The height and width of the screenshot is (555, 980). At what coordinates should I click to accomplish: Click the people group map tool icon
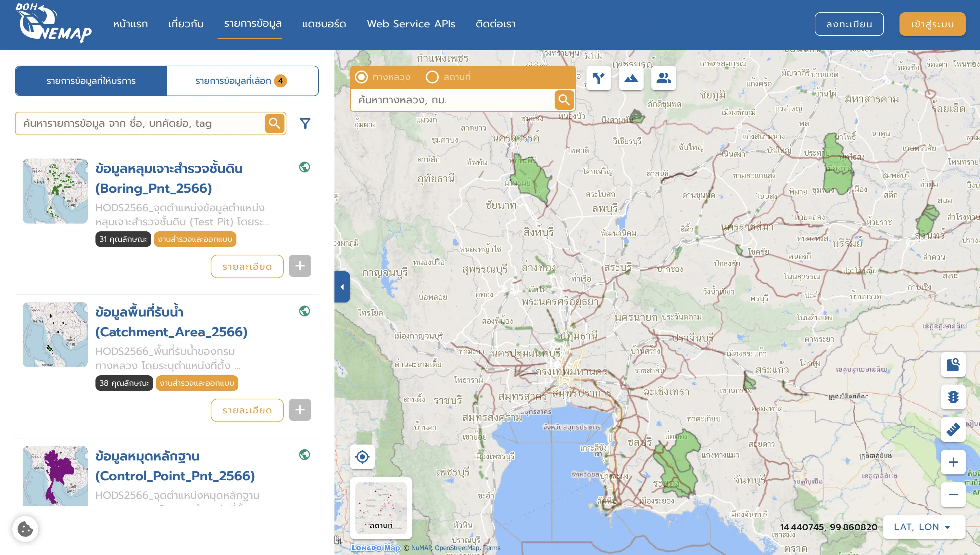(663, 78)
